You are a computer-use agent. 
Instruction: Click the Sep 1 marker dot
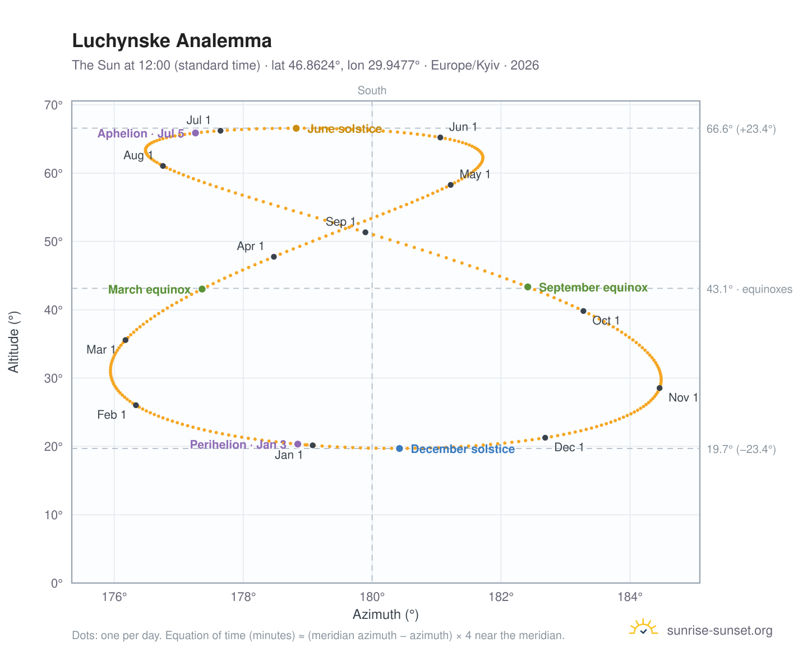click(x=365, y=232)
